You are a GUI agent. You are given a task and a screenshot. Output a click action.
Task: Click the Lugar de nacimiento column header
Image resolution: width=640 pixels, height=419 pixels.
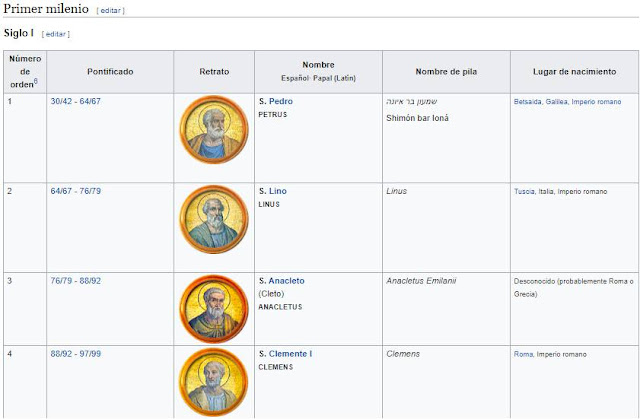coord(574,72)
